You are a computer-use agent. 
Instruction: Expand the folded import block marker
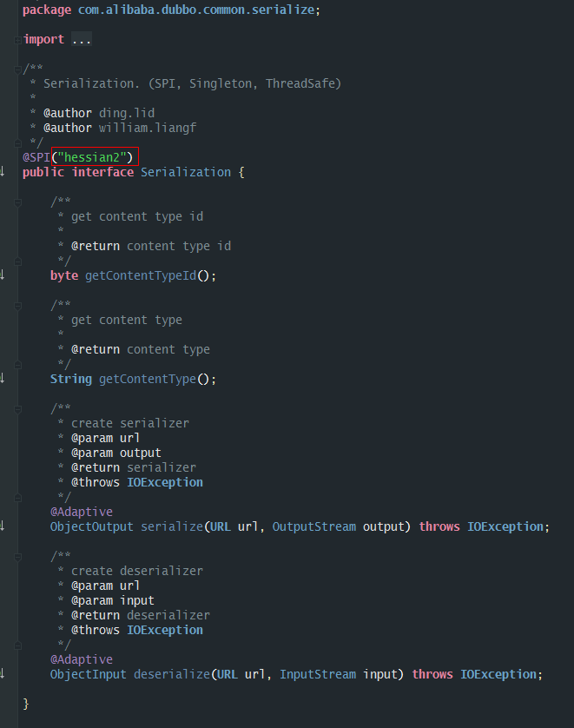(x=18, y=40)
